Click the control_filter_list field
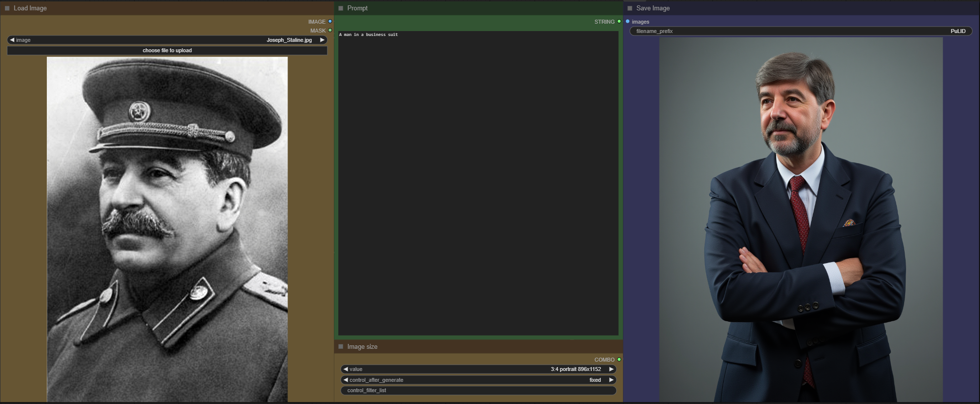 click(x=478, y=390)
